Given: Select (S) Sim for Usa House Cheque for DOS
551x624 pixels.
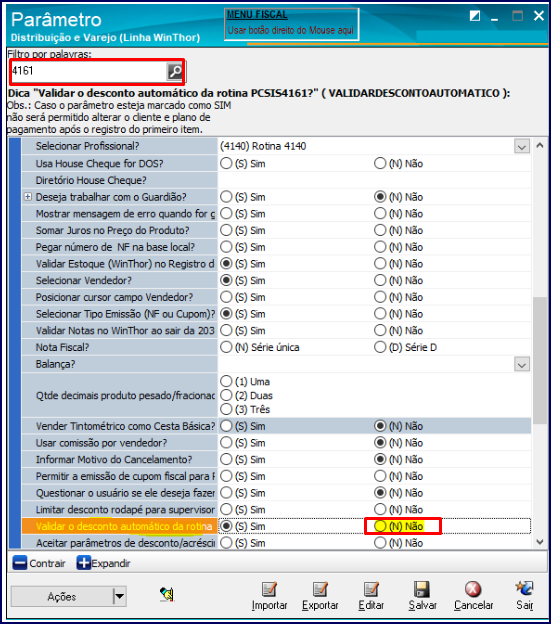Looking at the screenshot, I should click(x=226, y=163).
